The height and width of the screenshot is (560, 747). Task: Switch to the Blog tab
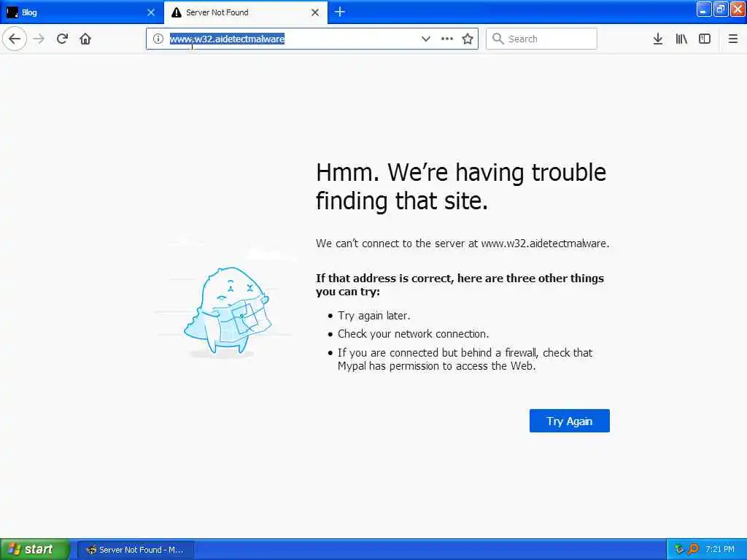pyautogui.click(x=81, y=12)
